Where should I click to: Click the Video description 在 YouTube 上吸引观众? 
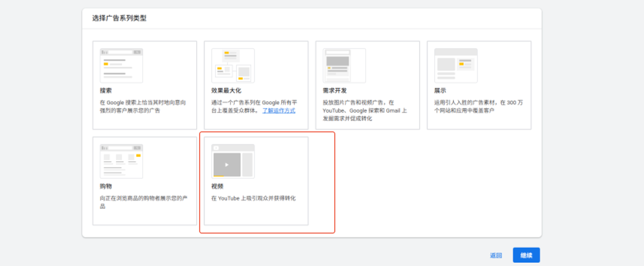253,198
